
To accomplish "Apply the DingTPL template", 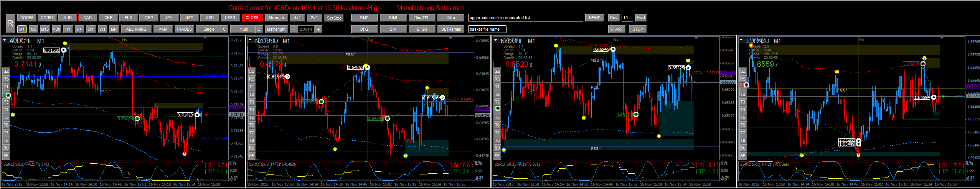I will tap(422, 18).
